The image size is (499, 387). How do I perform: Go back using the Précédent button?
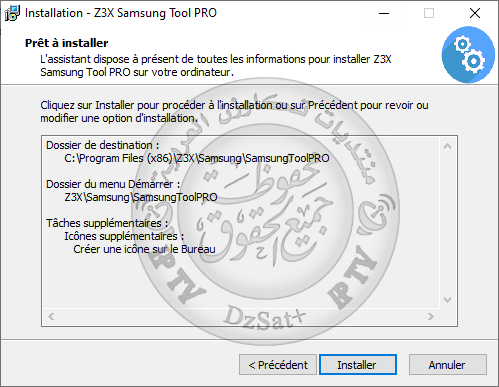[x=278, y=365]
